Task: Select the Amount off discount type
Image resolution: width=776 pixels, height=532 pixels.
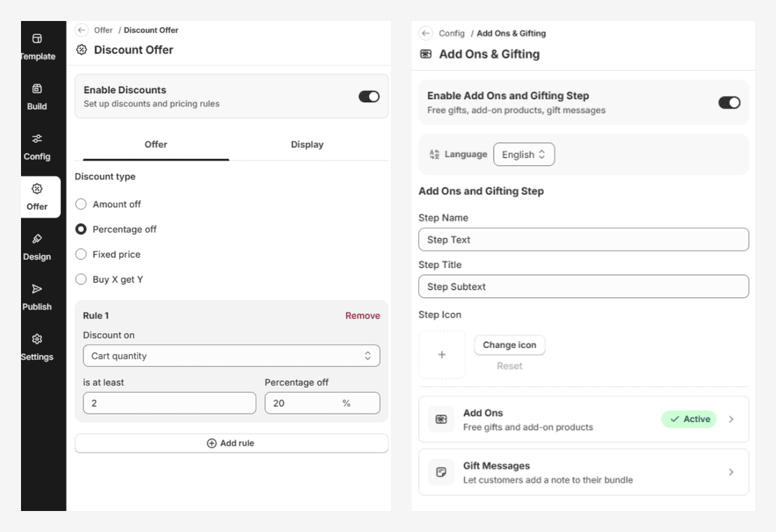Action: [x=81, y=204]
